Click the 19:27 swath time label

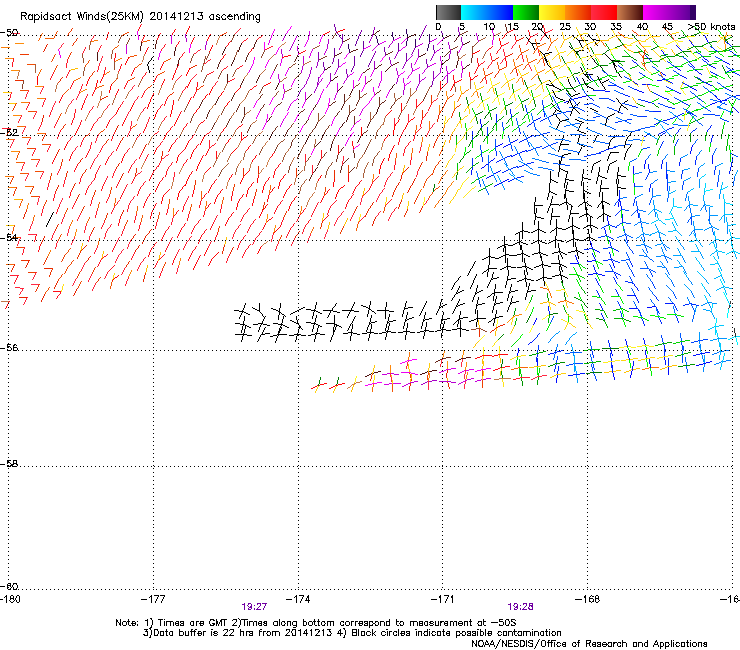tap(254, 607)
